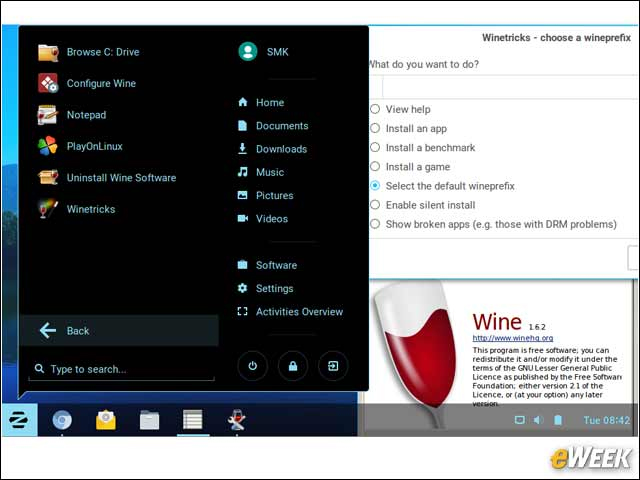Open the Pictures menu entry

pyautogui.click(x=274, y=196)
